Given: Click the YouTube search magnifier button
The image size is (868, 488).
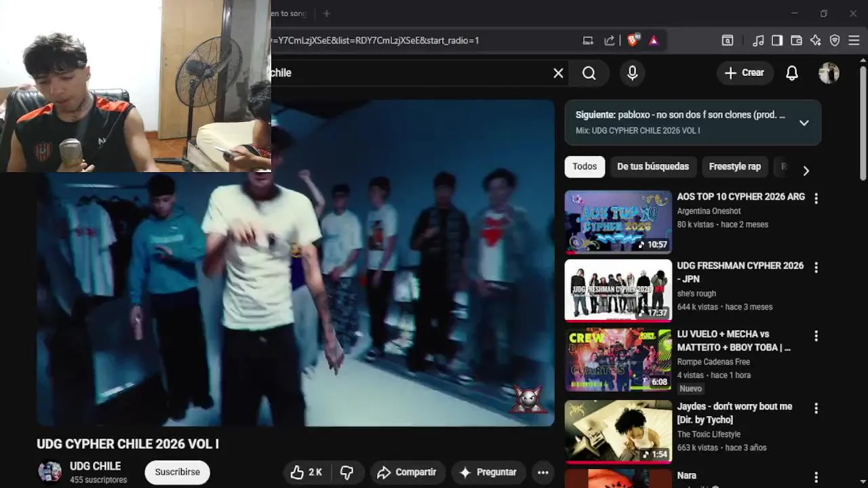Looking at the screenshot, I should (x=589, y=73).
